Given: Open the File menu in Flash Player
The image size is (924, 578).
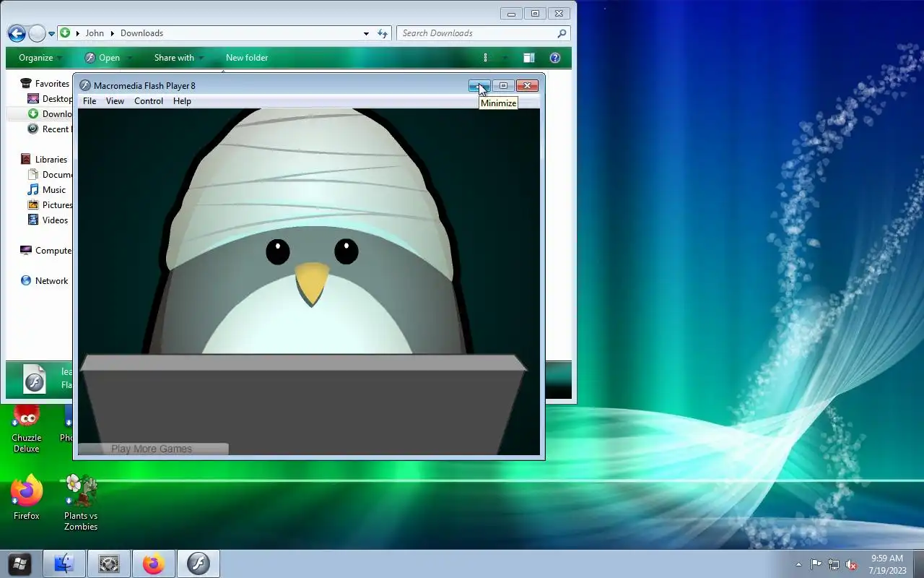Looking at the screenshot, I should (x=90, y=101).
